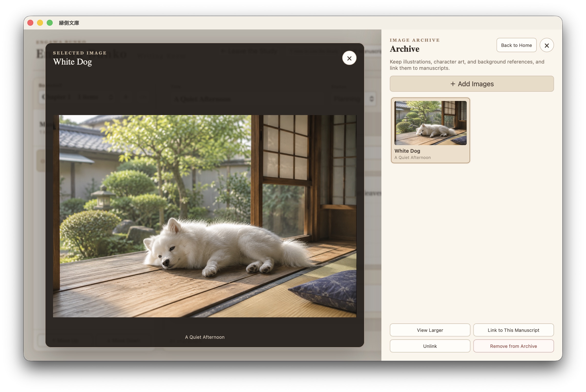The height and width of the screenshot is (392, 586).
Task: Click the White Dog title in preview
Action: point(72,62)
